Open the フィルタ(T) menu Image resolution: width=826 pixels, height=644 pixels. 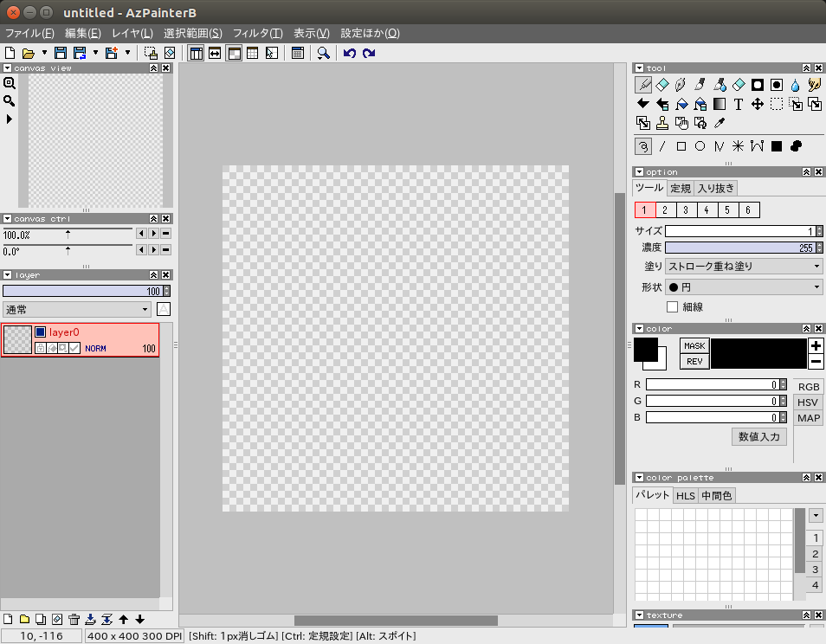click(x=258, y=33)
